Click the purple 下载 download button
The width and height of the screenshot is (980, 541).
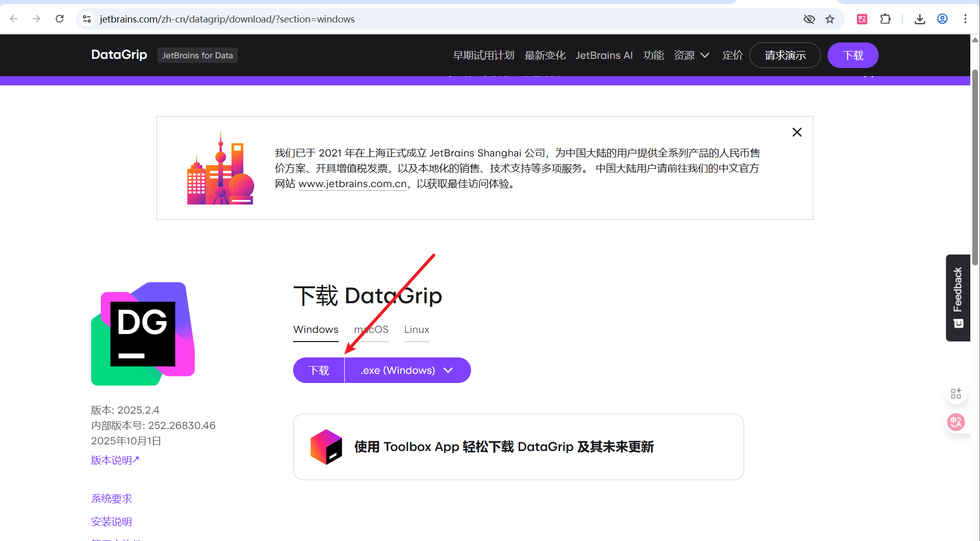319,370
